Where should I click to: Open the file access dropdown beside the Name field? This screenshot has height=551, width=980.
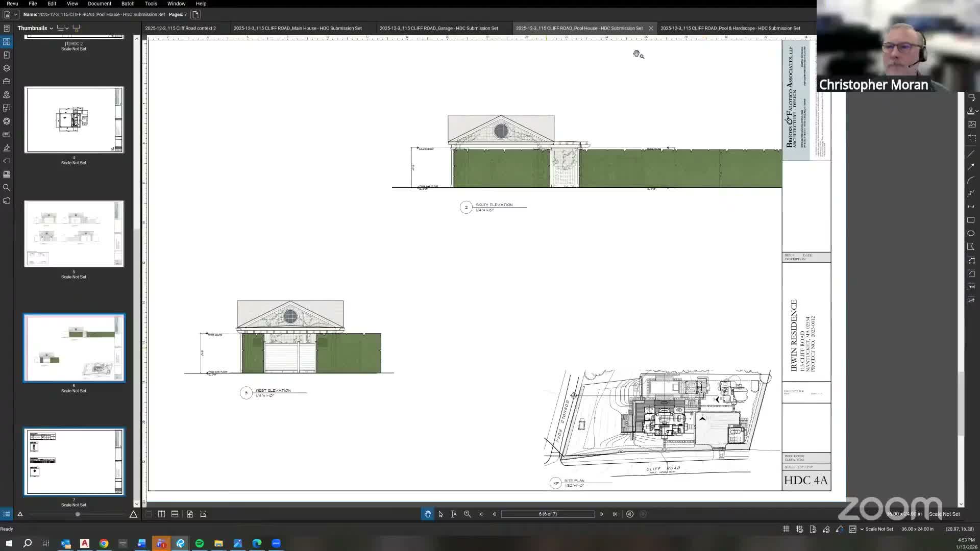click(x=16, y=14)
